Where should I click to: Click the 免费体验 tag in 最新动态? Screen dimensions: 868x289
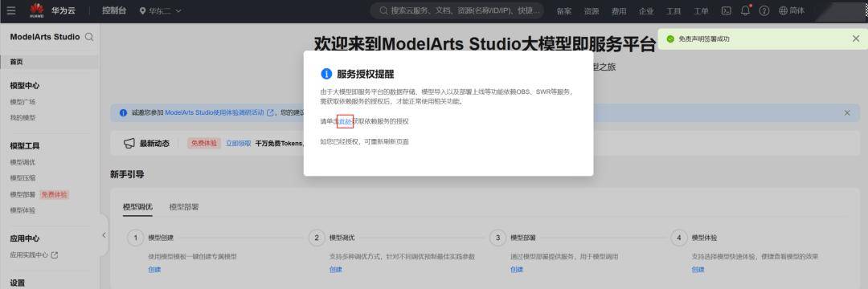click(204, 143)
